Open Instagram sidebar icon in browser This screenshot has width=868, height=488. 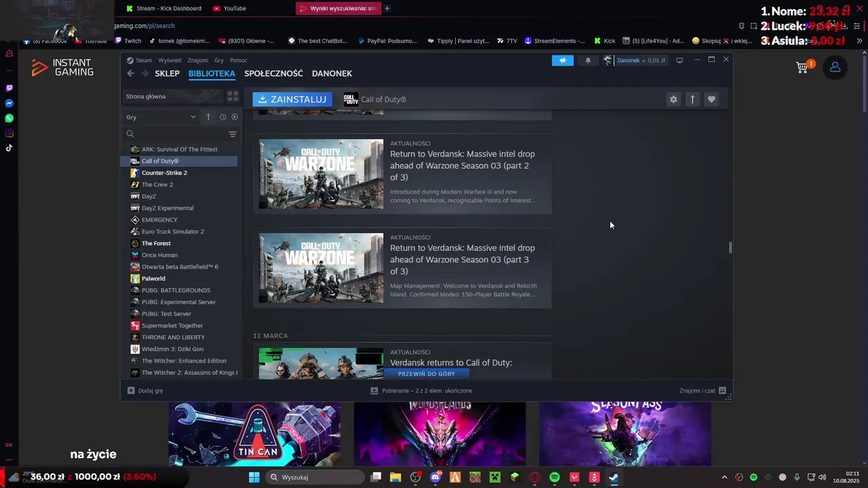9,134
